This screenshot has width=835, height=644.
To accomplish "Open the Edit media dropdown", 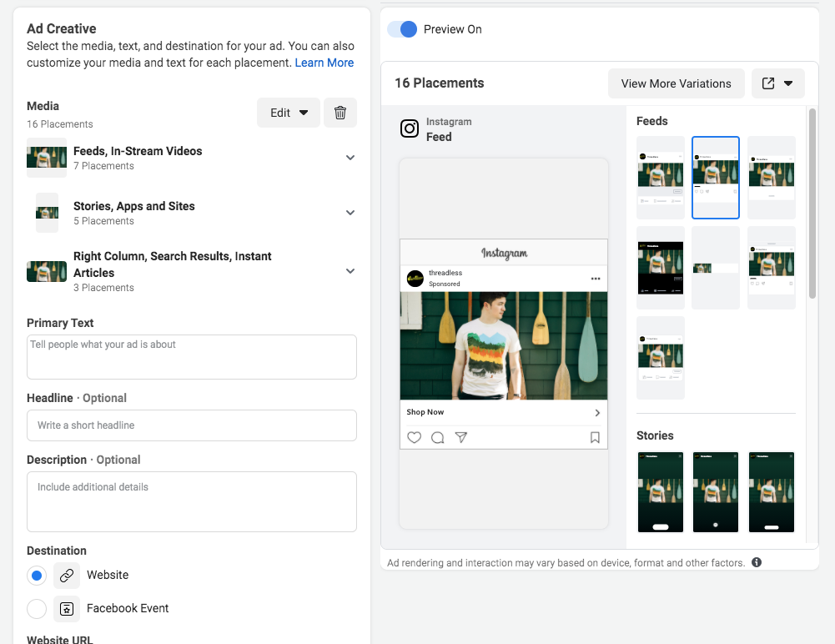I will coord(289,113).
